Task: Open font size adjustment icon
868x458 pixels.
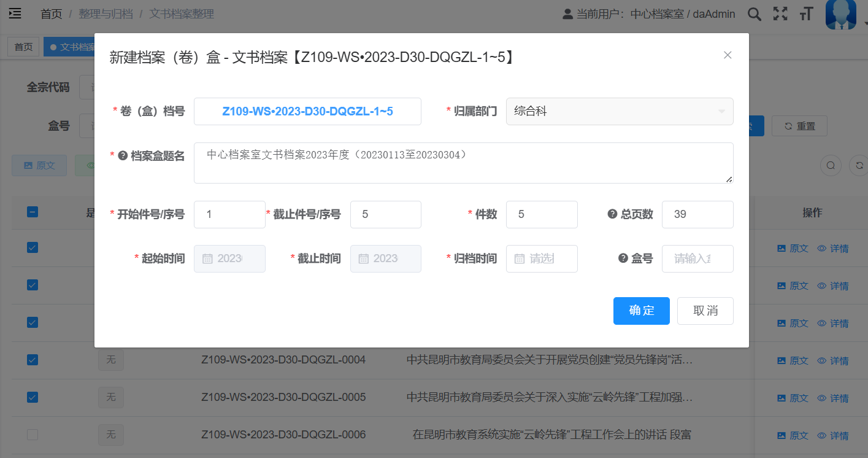Action: tap(806, 14)
